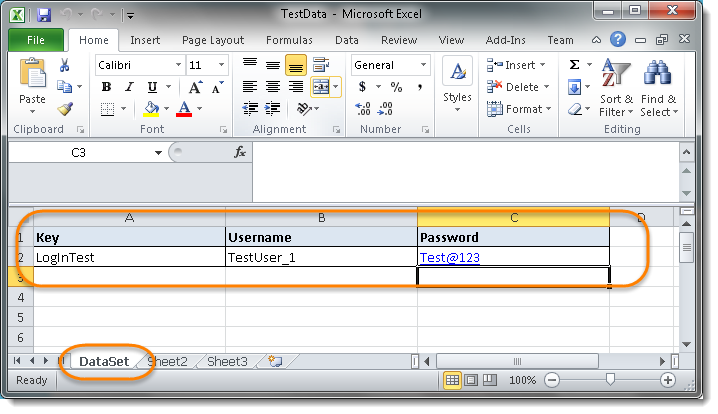The image size is (718, 414).
Task: Click the Cut scissors icon
Action: (x=65, y=65)
